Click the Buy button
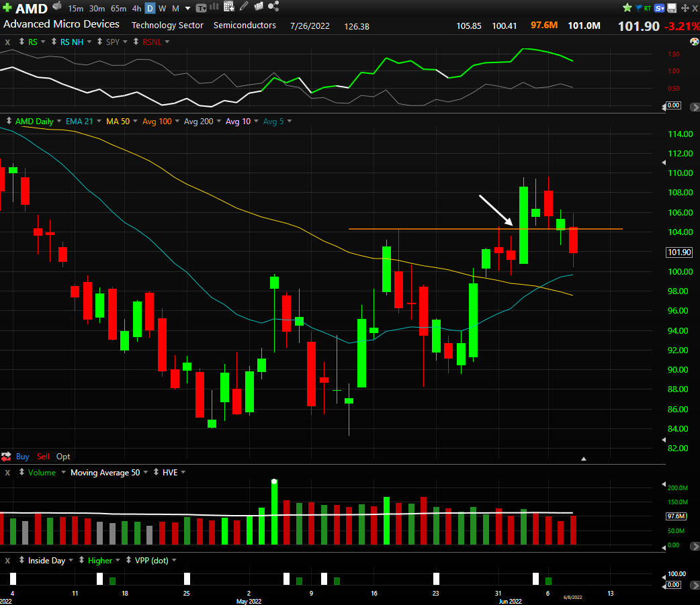This screenshot has height=605, width=700. tap(22, 457)
